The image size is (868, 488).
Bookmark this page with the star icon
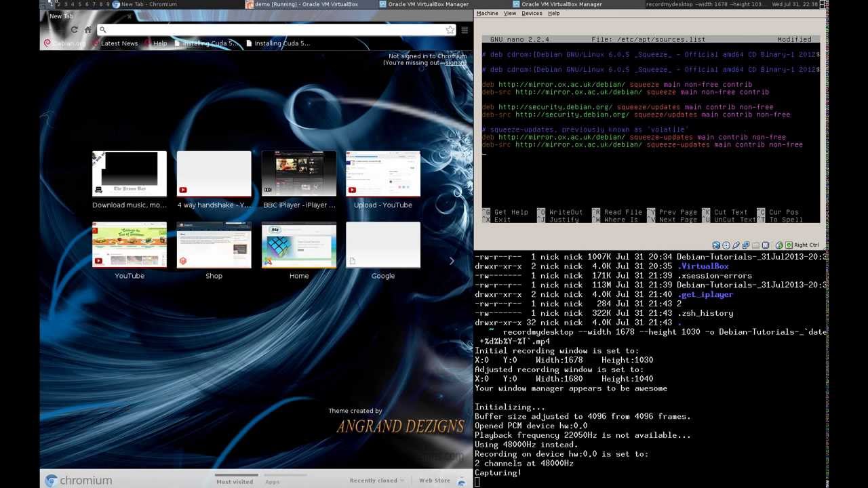pos(450,30)
